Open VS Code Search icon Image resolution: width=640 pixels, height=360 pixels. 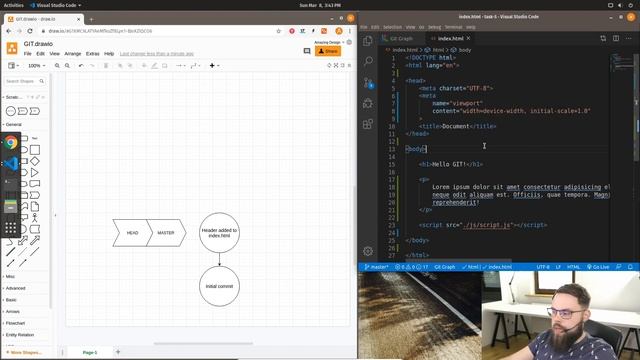click(368, 61)
